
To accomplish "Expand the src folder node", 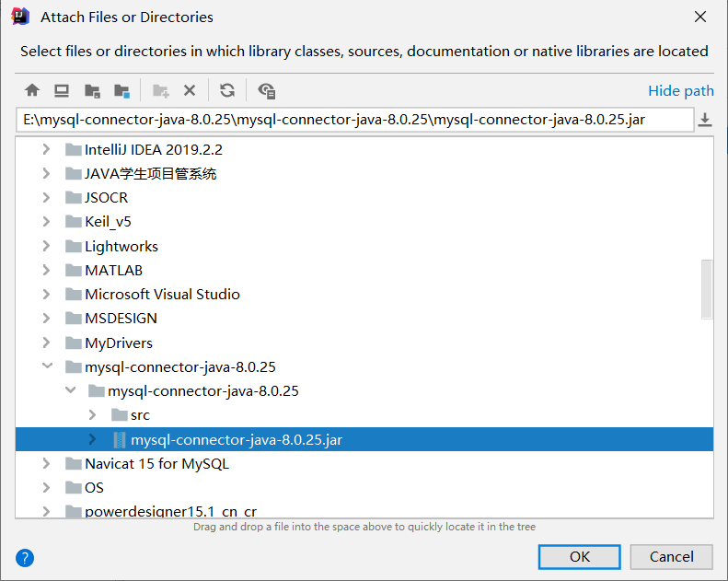I will tap(92, 414).
